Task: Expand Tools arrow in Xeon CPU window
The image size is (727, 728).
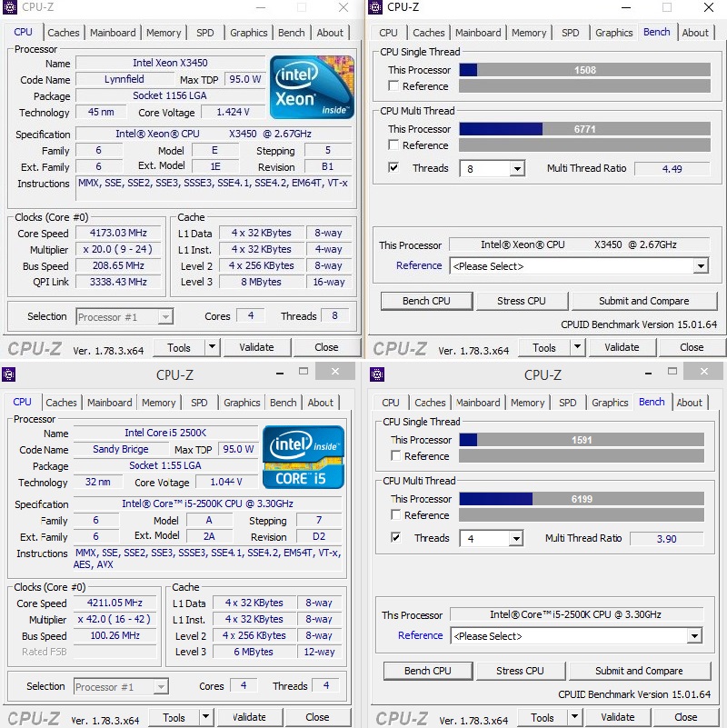Action: coord(212,347)
